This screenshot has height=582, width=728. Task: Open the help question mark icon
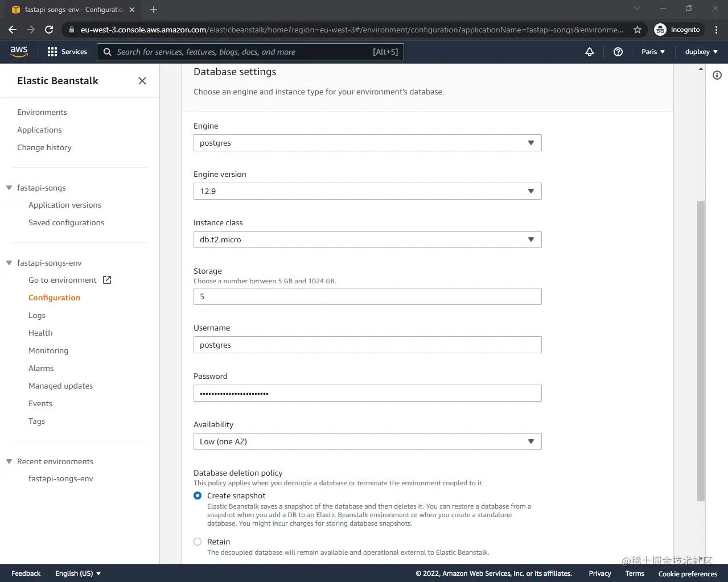coord(618,52)
